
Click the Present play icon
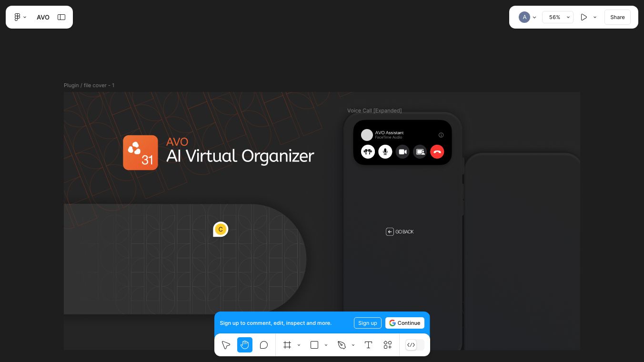(x=584, y=17)
